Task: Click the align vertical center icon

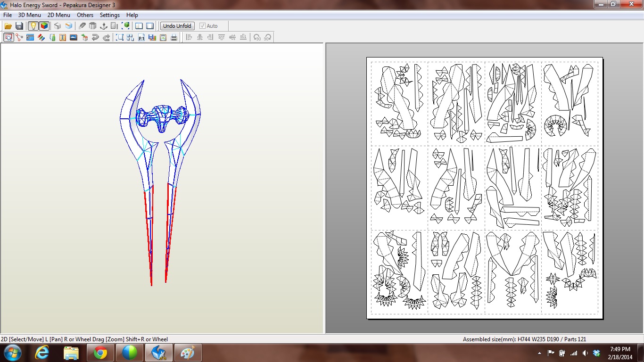Action: coord(232,37)
